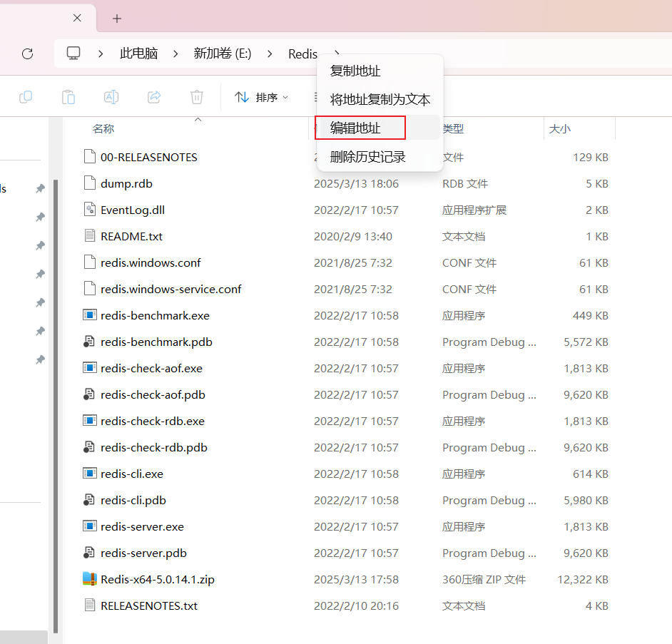This screenshot has height=644, width=672.
Task: Choose 将地址复制为文本 from context menu
Action: click(380, 100)
